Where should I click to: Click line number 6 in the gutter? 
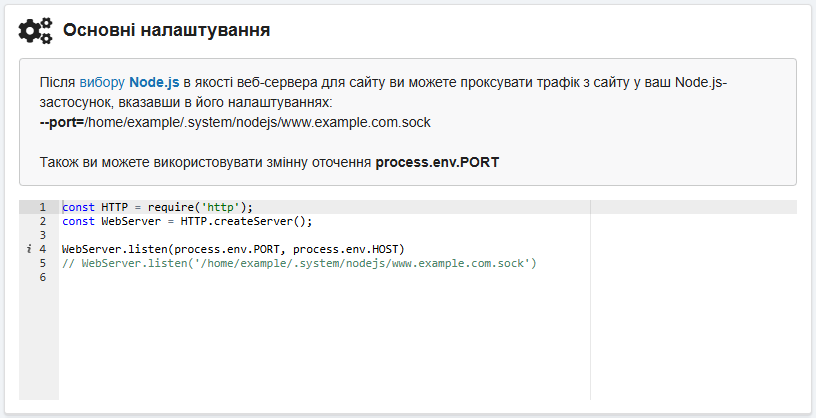point(43,277)
